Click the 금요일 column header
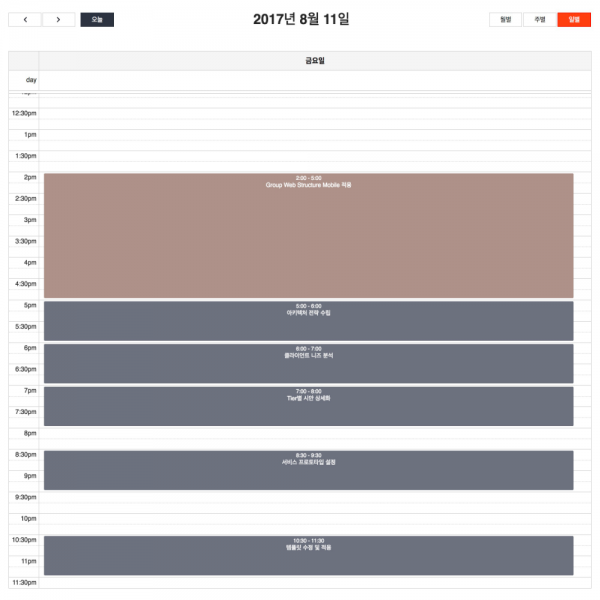Image resolution: width=600 pixels, height=600 pixels. click(x=315, y=61)
